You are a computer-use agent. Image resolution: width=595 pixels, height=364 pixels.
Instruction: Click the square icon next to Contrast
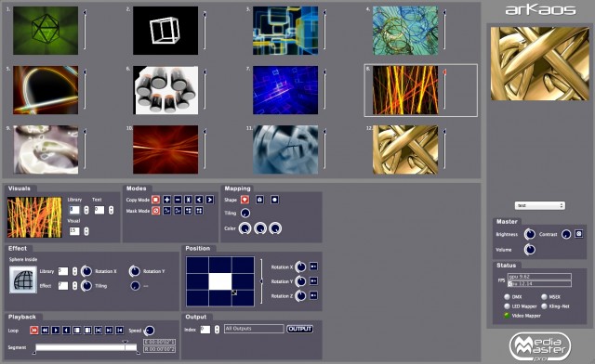click(x=578, y=234)
